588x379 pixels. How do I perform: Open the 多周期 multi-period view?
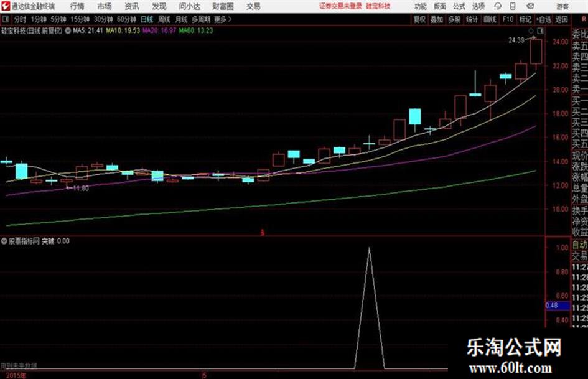(x=201, y=19)
